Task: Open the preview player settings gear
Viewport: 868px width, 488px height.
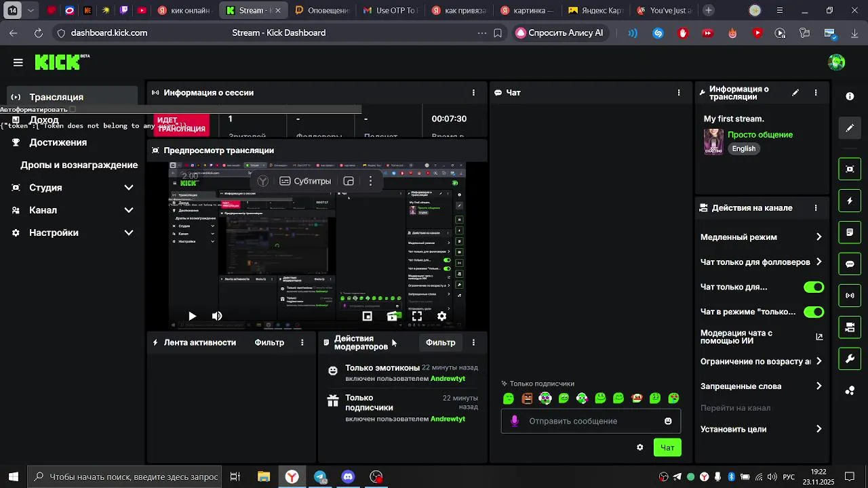Action: click(x=442, y=316)
